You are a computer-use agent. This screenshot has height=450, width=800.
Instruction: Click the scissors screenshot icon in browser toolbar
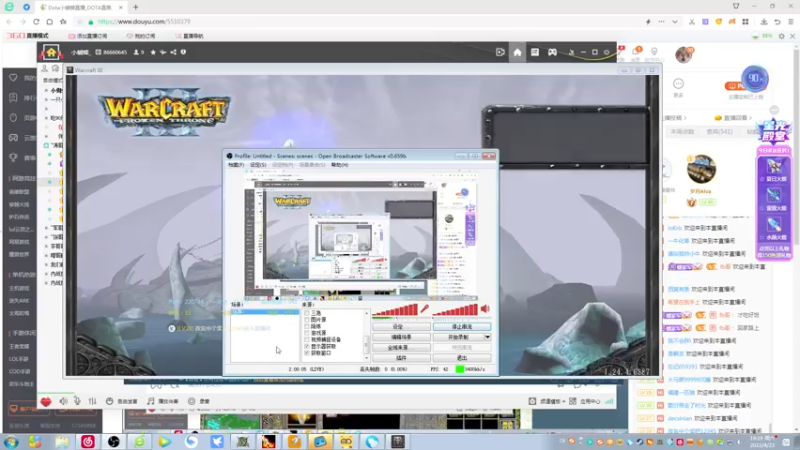tap(691, 22)
